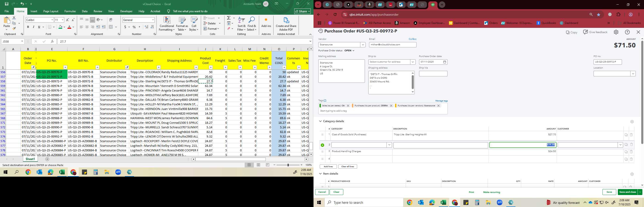Toggle Bottom Align in Alignment group
Viewport: 644px width, 207px height.
(x=92, y=20)
